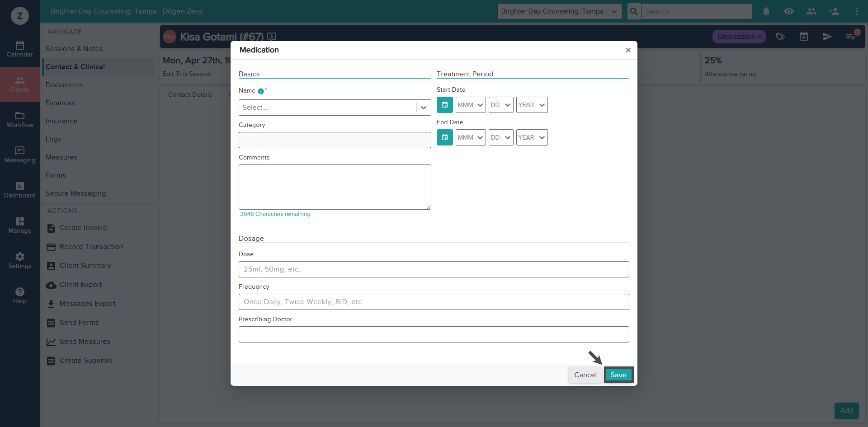Open the Calendar sidebar icon
The height and width of the screenshot is (427, 868).
[20, 49]
